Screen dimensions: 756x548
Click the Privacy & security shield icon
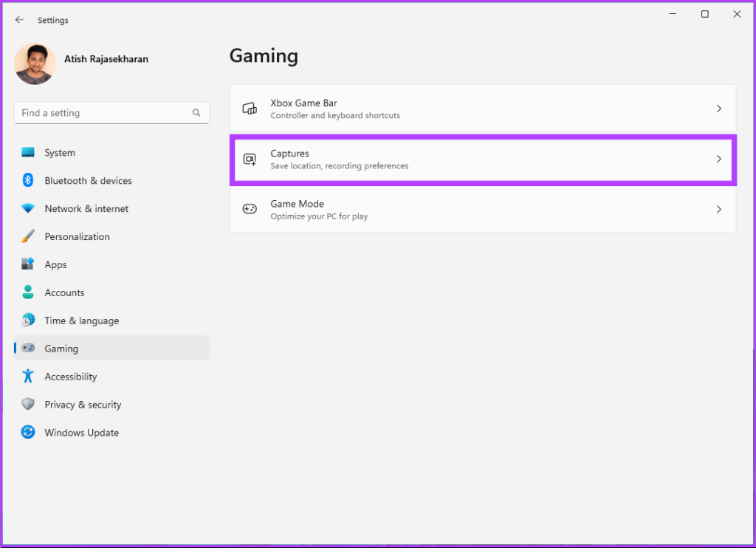tap(28, 404)
